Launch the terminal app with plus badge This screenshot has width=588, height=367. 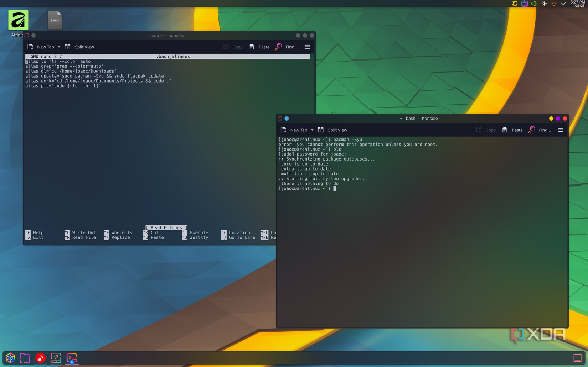coord(72,358)
